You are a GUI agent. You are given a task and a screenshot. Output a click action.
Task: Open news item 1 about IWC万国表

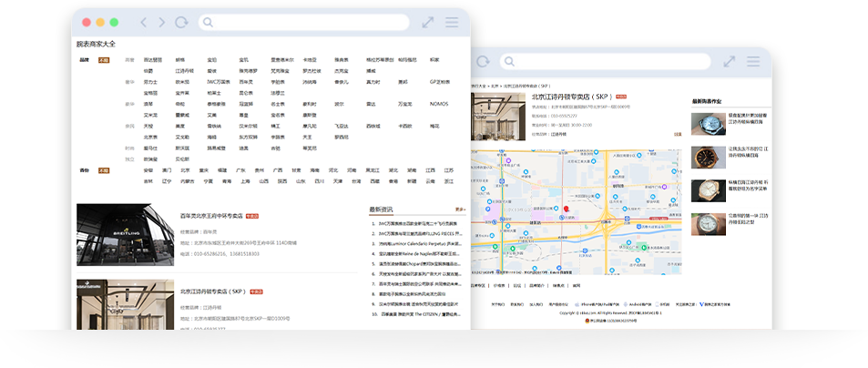418,223
